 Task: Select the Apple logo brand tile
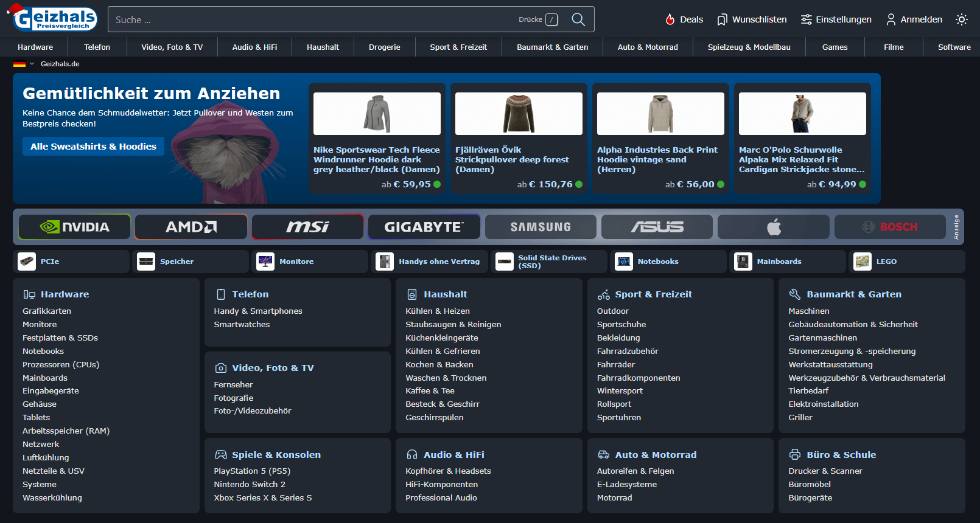773,227
